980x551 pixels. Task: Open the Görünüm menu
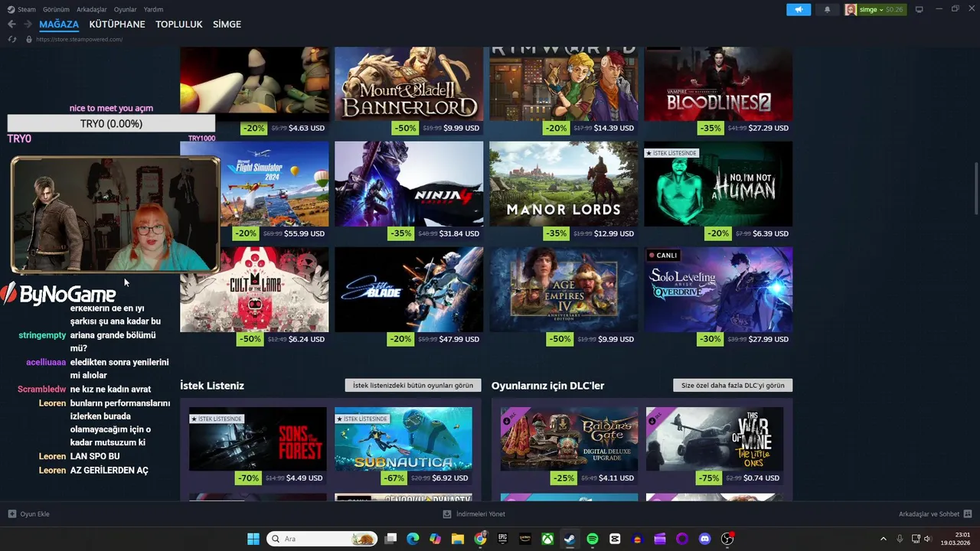click(x=56, y=9)
